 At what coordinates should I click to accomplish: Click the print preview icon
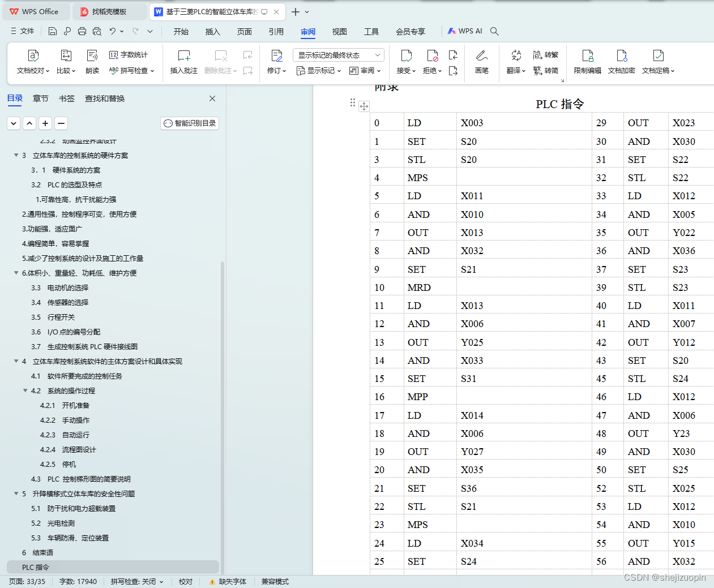(97, 31)
